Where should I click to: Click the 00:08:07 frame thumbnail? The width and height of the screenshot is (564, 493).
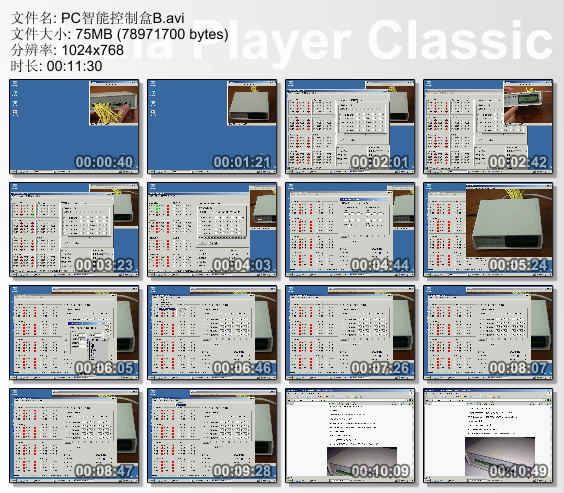pos(488,333)
